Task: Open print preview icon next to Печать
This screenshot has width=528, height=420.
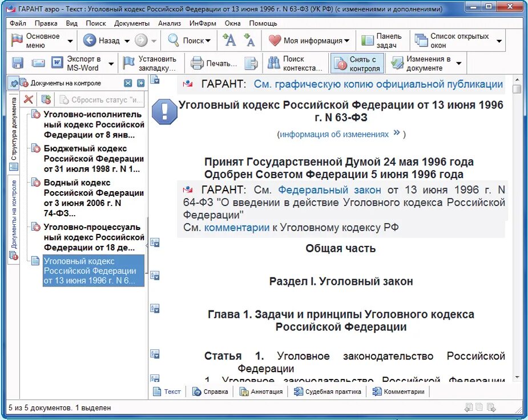Action: 251,63
